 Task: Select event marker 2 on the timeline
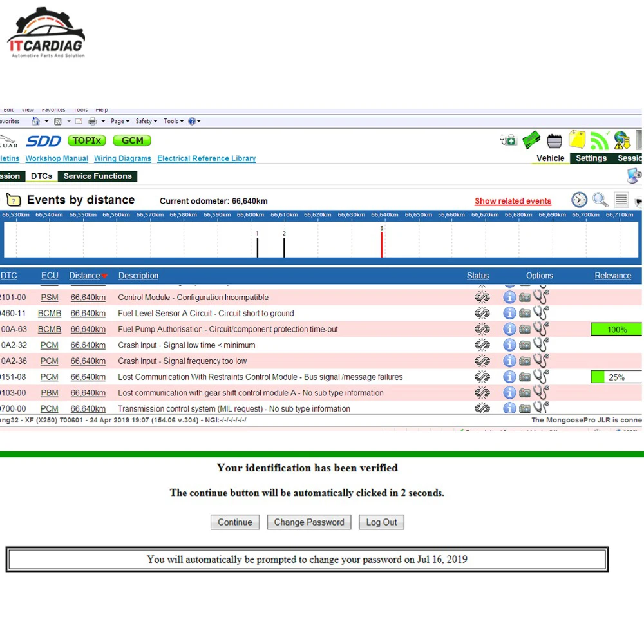[284, 245]
